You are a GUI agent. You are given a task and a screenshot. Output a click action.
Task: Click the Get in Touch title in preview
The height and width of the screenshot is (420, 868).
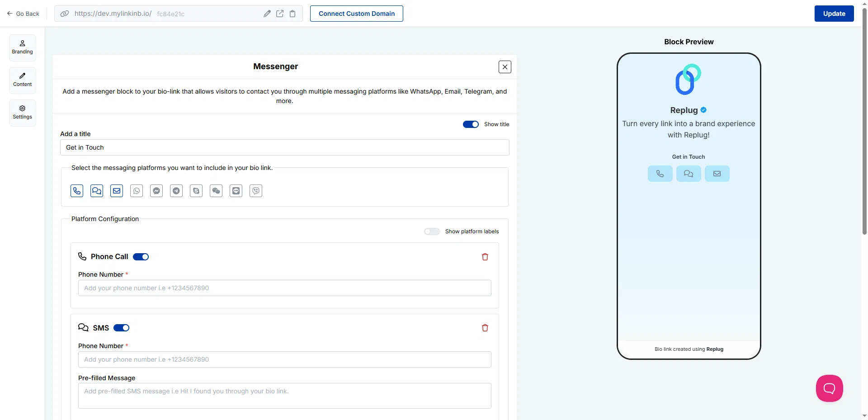coord(689,157)
